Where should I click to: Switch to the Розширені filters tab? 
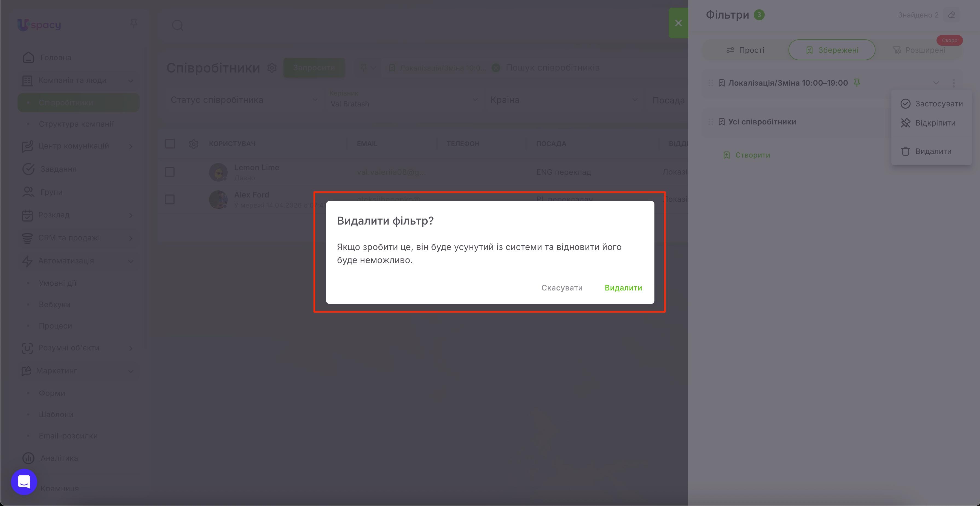[x=919, y=50]
